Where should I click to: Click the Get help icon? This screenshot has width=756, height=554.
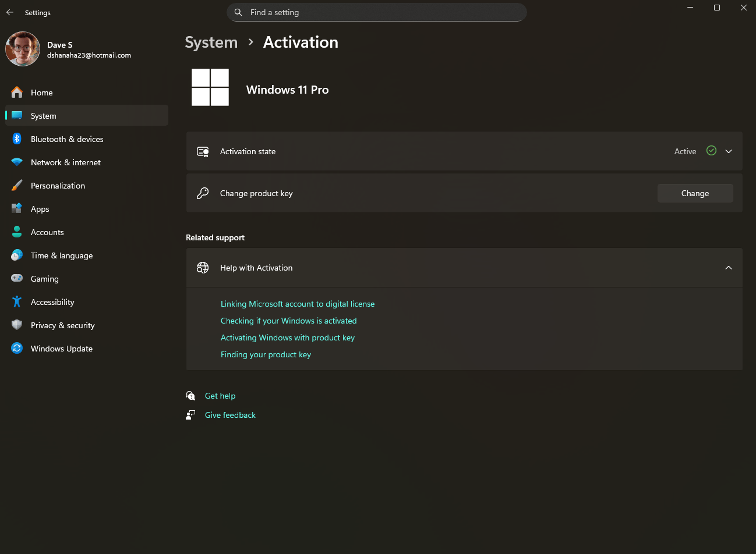coord(190,396)
